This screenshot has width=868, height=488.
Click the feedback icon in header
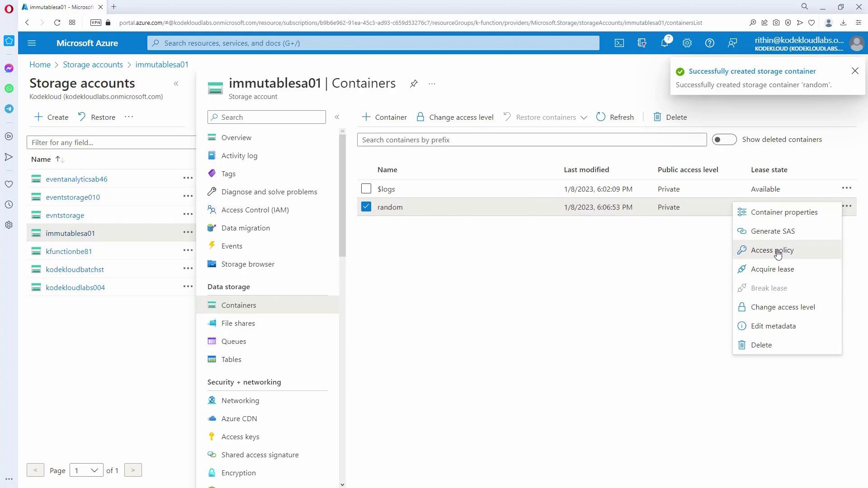click(732, 43)
